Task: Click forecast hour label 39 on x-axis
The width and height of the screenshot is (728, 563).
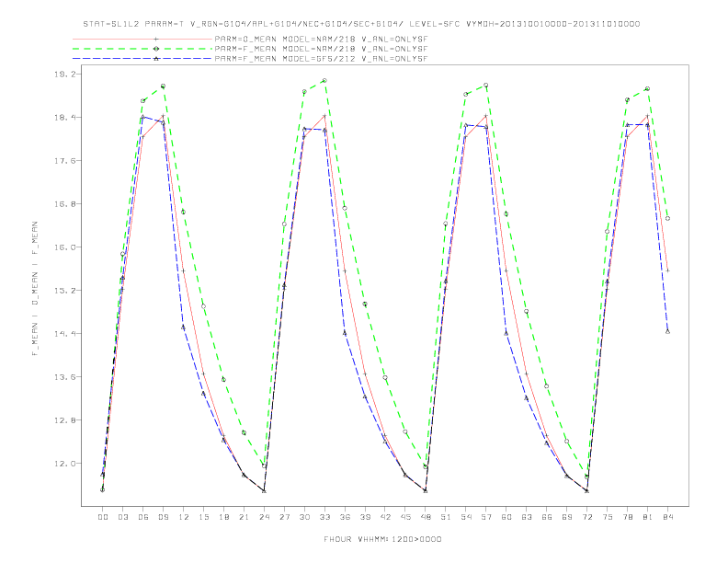Action: coord(365,517)
